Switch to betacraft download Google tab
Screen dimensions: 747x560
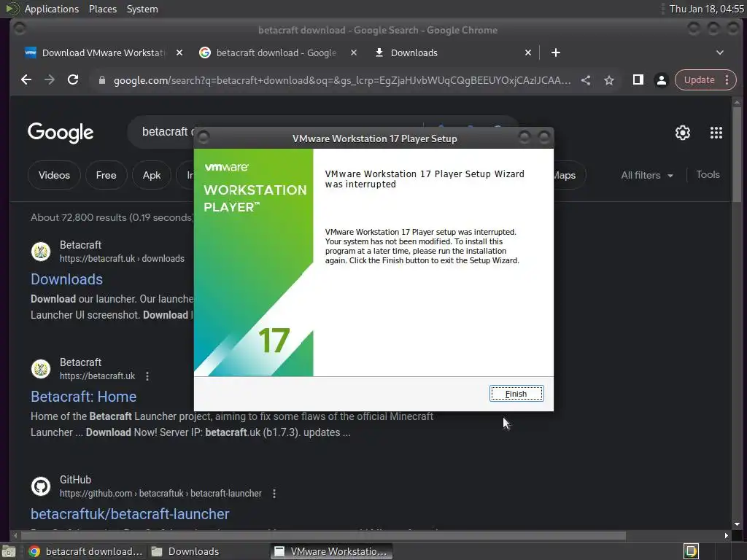click(x=276, y=52)
